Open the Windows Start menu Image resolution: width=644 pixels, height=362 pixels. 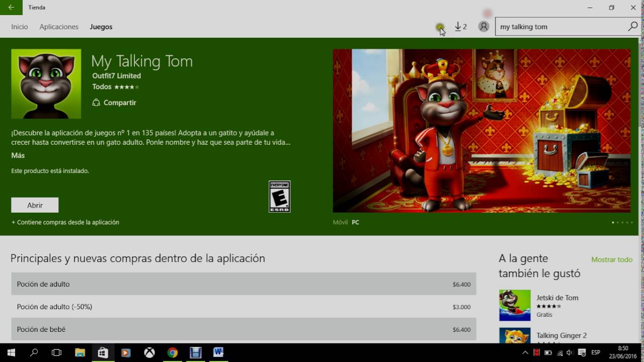pyautogui.click(x=11, y=352)
